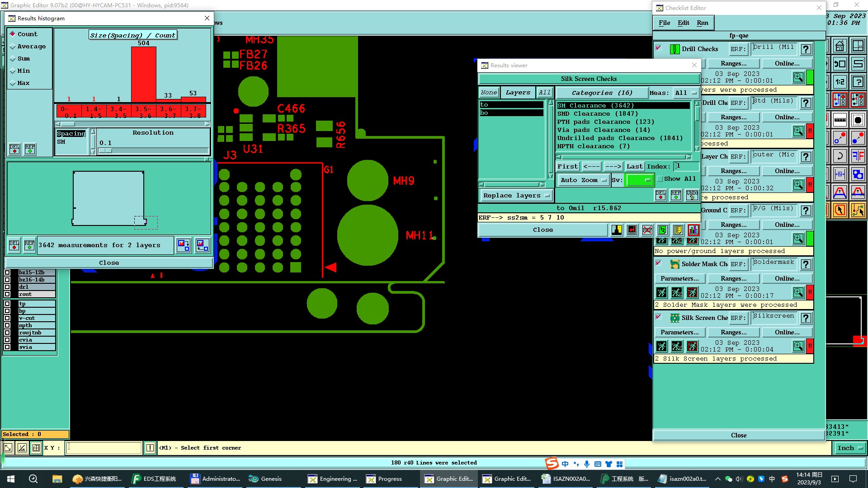The width and height of the screenshot is (868, 488).
Task: Toggle the Drill Checks checkbox
Action: (659, 48)
